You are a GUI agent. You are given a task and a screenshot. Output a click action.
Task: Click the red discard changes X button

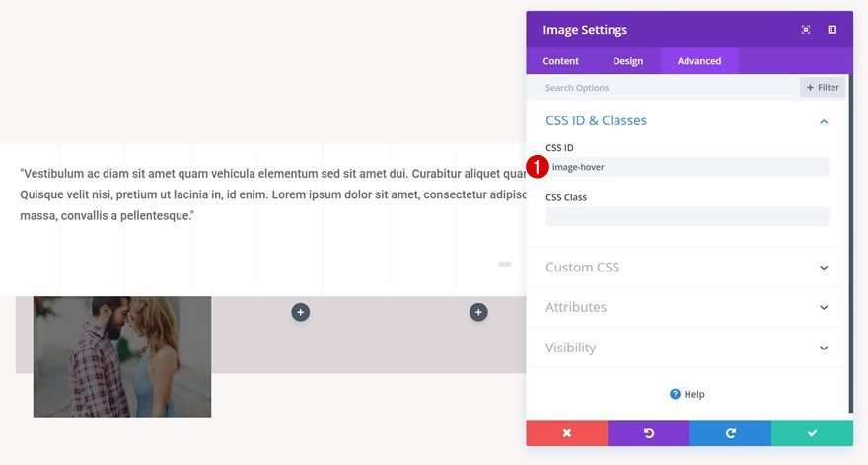[567, 433]
